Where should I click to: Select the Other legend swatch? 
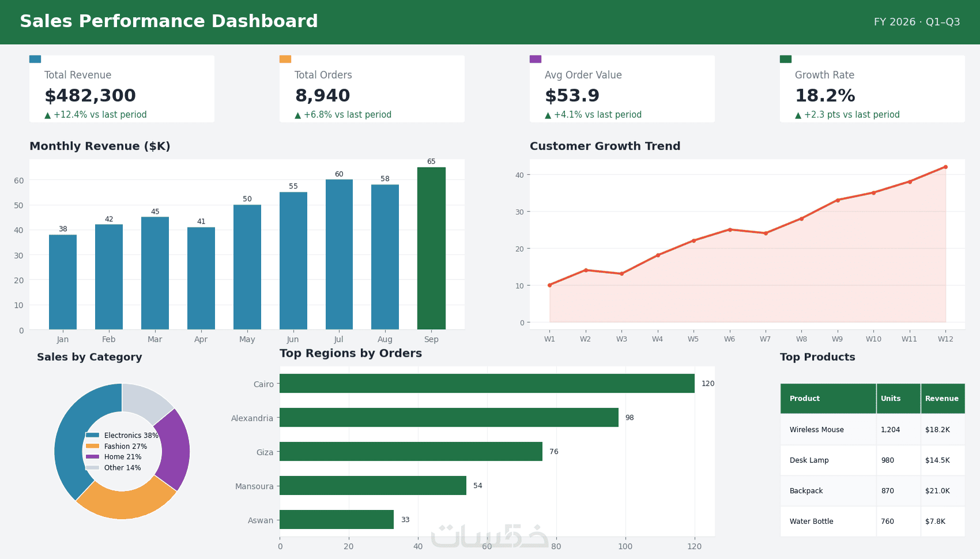point(92,467)
